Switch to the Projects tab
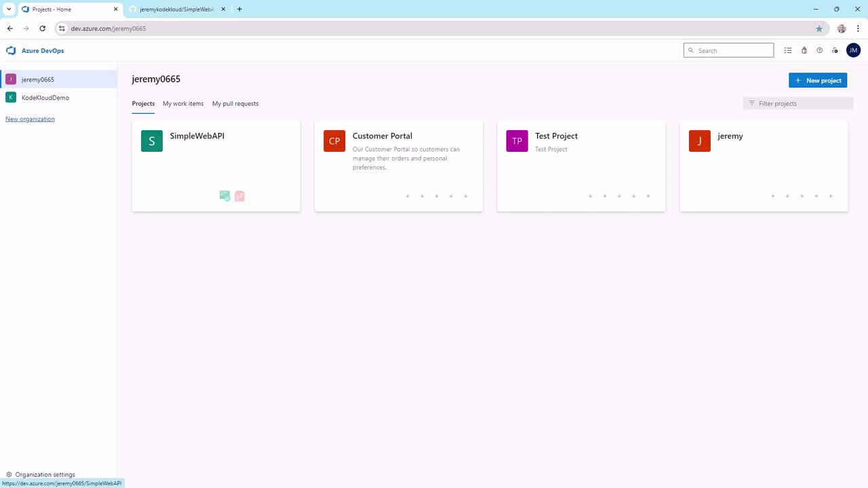The width and height of the screenshot is (868, 488). point(143,104)
